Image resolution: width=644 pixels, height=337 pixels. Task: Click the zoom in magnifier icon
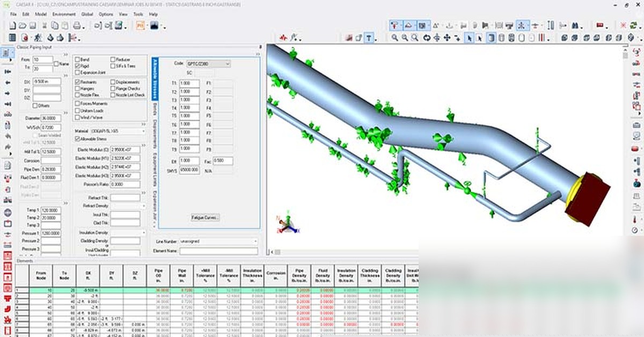(395, 38)
